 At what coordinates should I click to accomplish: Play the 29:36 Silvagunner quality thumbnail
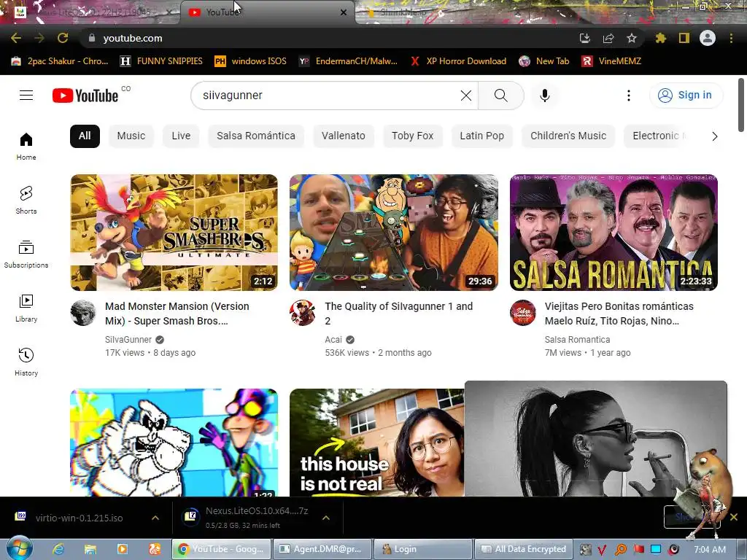pos(393,233)
